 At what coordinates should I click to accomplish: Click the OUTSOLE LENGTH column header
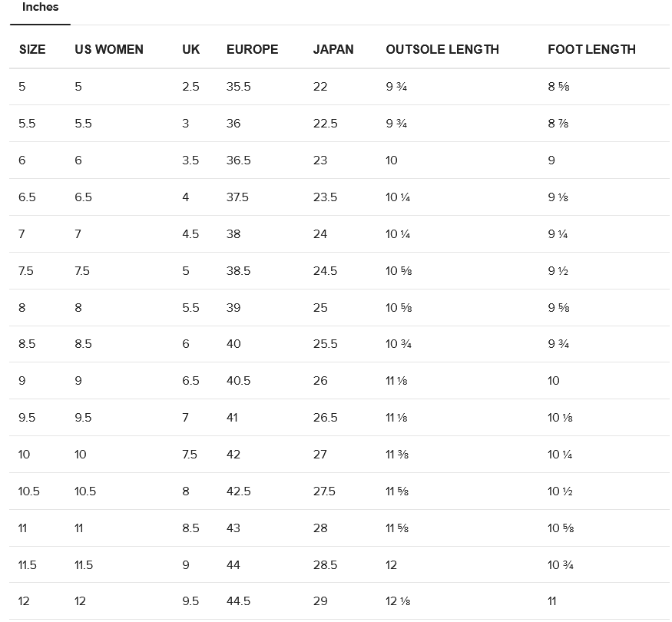(x=442, y=49)
